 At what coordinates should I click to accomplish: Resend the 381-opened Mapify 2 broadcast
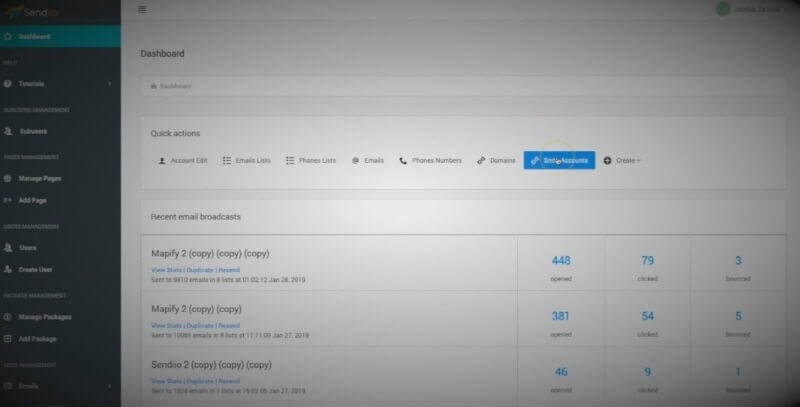pos(229,326)
